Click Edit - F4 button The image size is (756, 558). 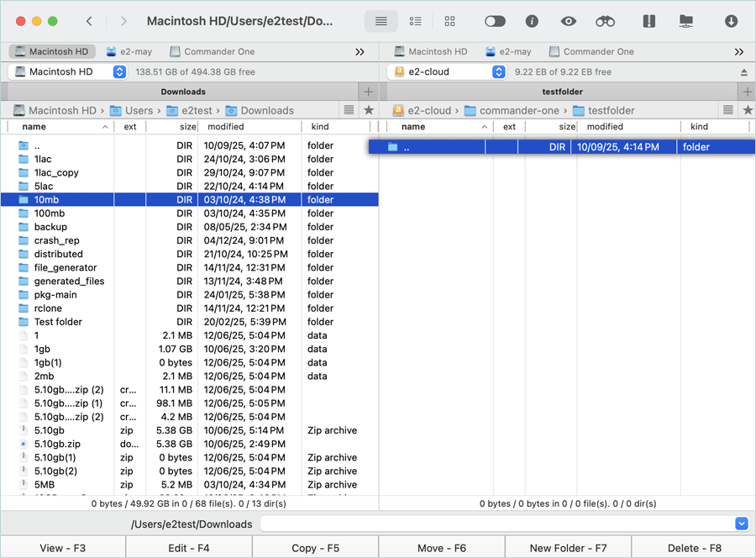pos(189,548)
